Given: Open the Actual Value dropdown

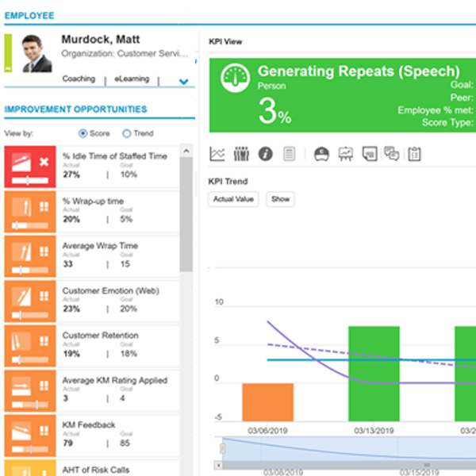Looking at the screenshot, I should point(234,199).
